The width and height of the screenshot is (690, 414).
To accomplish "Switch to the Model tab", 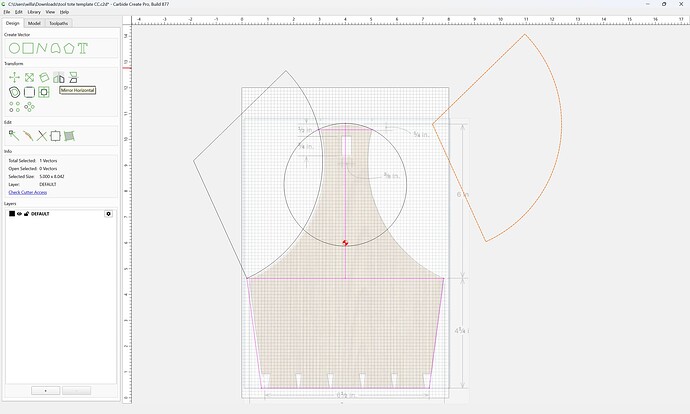I will pyautogui.click(x=34, y=23).
